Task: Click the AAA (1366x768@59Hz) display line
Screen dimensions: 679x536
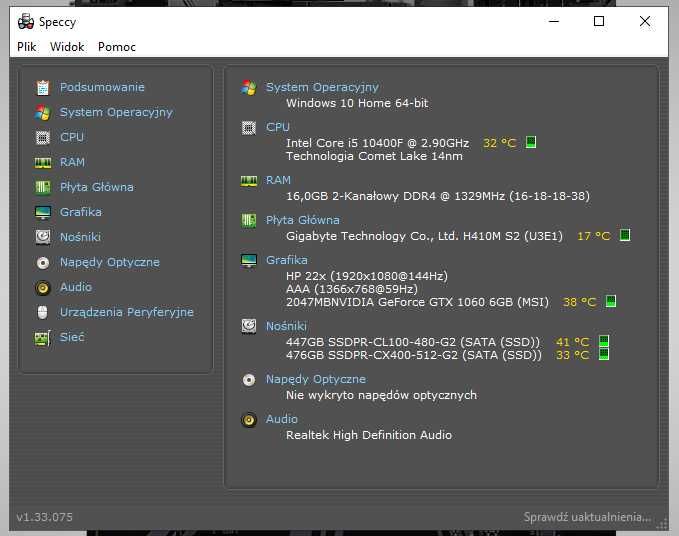Action: pyautogui.click(x=352, y=289)
